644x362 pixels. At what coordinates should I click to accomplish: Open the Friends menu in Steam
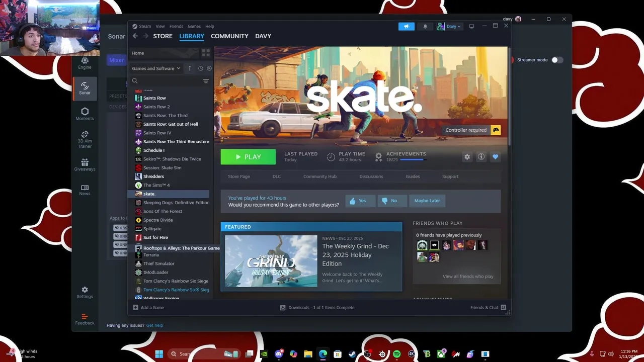pyautogui.click(x=176, y=26)
